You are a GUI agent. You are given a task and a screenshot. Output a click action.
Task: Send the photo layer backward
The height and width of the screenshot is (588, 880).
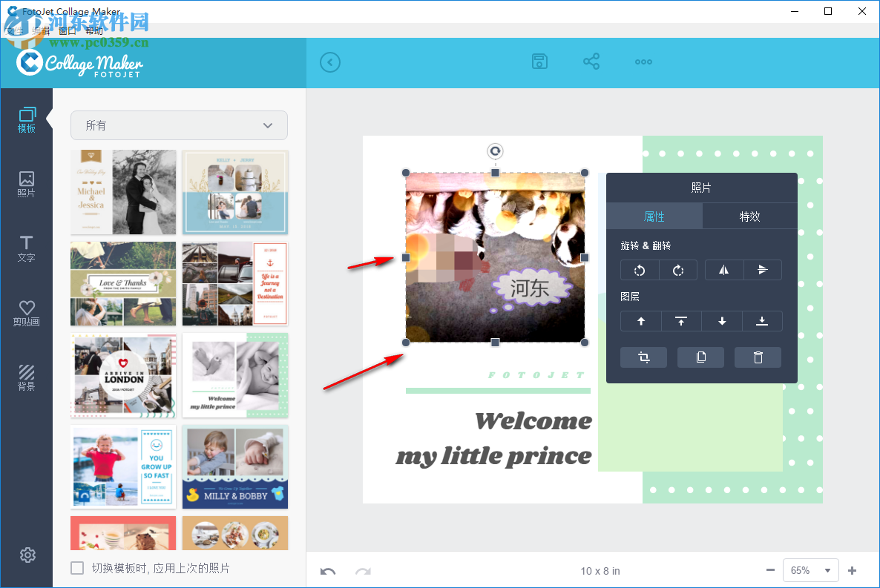coord(720,321)
